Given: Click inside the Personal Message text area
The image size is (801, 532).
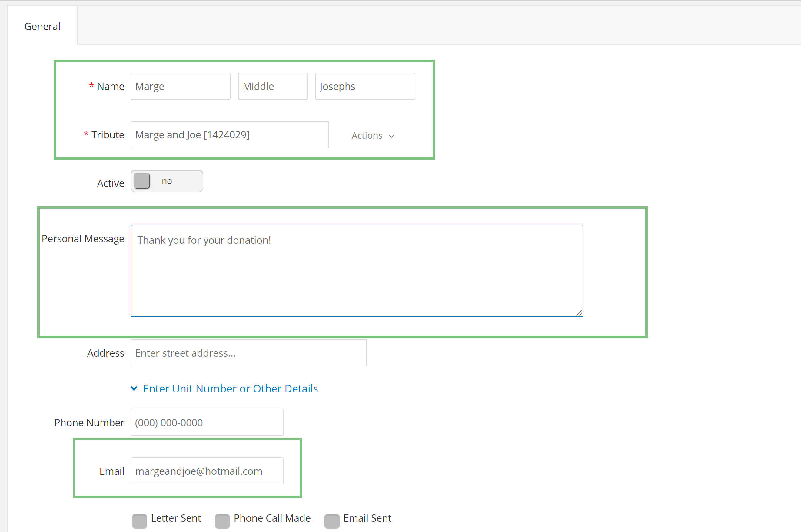Looking at the screenshot, I should [x=357, y=270].
